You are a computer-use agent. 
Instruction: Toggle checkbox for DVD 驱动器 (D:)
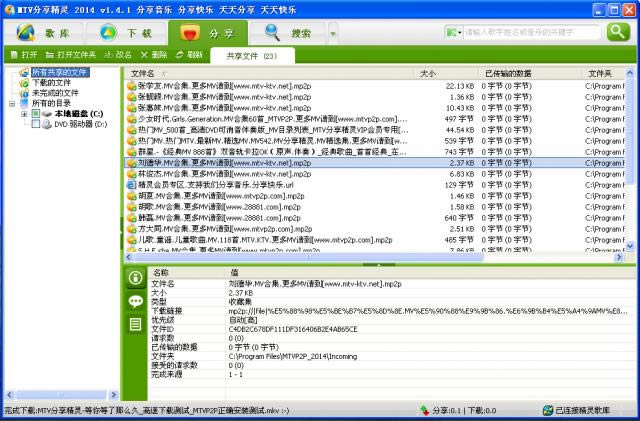(36, 124)
